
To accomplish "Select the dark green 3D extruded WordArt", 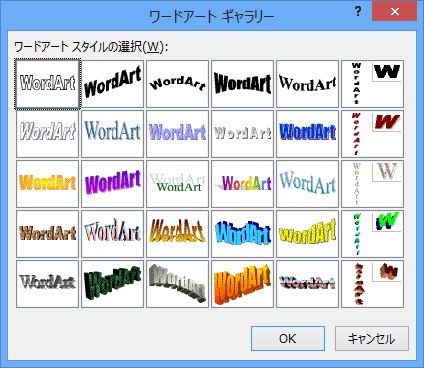I will pos(112,284).
